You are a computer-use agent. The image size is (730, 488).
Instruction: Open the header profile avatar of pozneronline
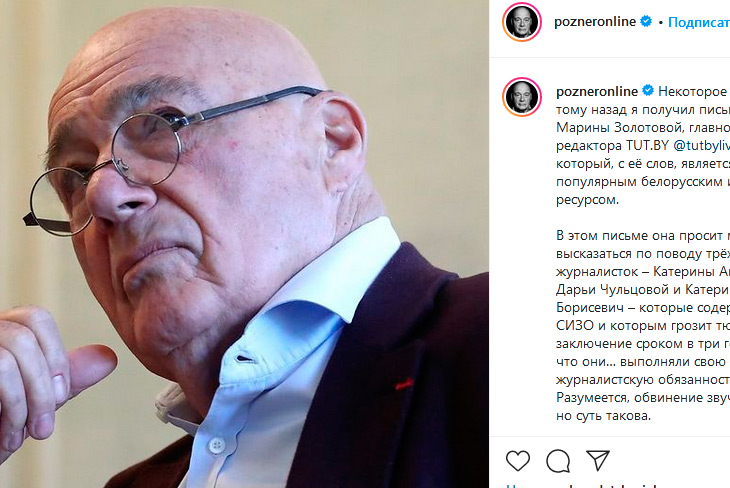[x=522, y=22]
